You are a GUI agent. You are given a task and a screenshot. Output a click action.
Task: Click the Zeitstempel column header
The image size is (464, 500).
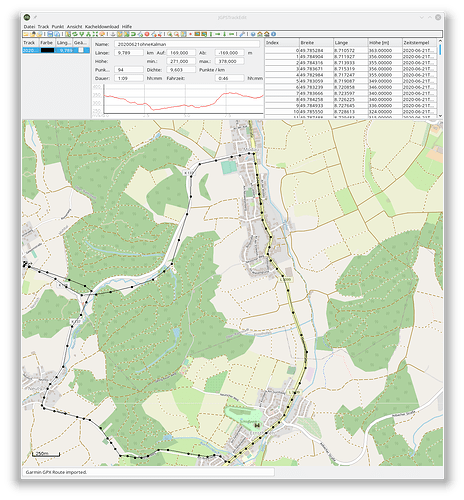click(x=419, y=43)
